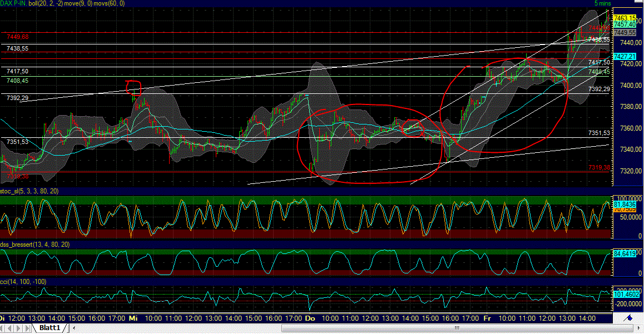The height and width of the screenshot is (334, 644).
Task: Switch to the Blatt1 sheet tab
Action: pos(50,328)
